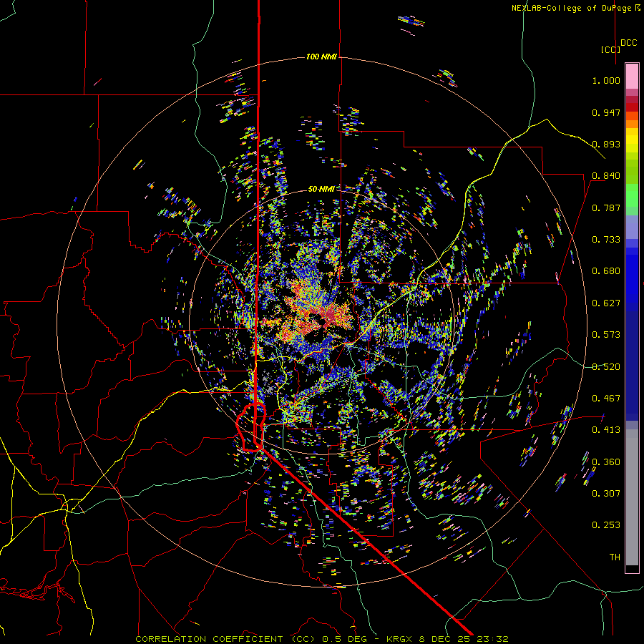Click the pink color band at 1.000
Screen dimensions: 644x644
point(632,77)
